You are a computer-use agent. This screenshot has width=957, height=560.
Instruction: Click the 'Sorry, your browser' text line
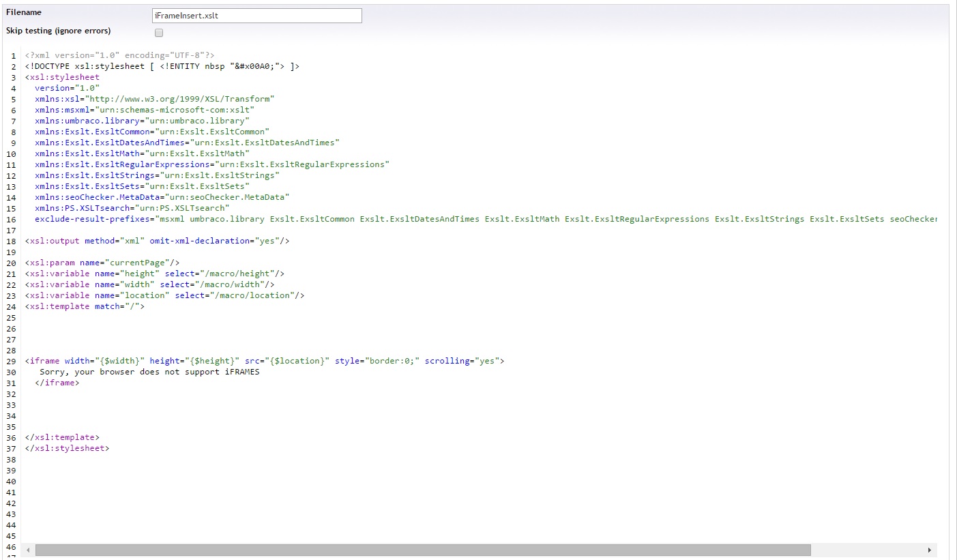click(149, 372)
